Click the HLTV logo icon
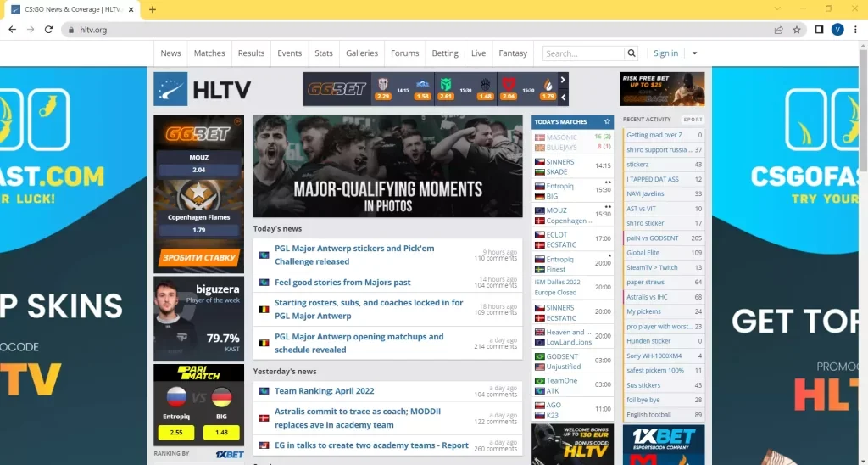 click(170, 89)
